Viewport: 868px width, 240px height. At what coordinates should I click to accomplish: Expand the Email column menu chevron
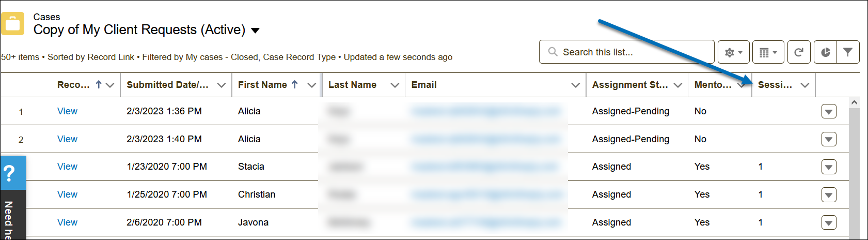click(575, 85)
